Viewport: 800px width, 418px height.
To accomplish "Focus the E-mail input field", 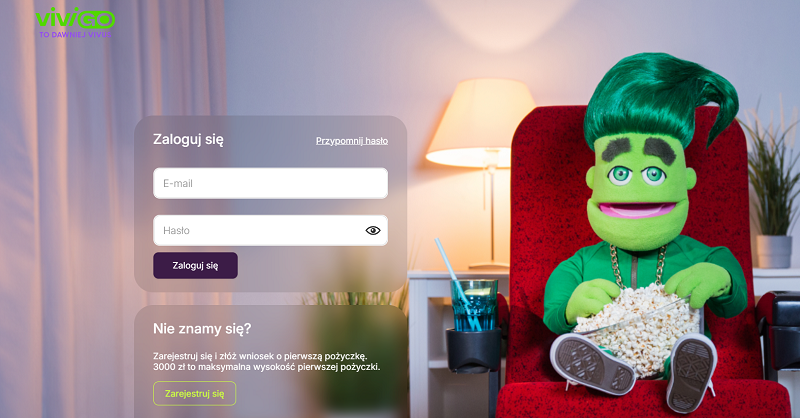I will pyautogui.click(x=270, y=183).
